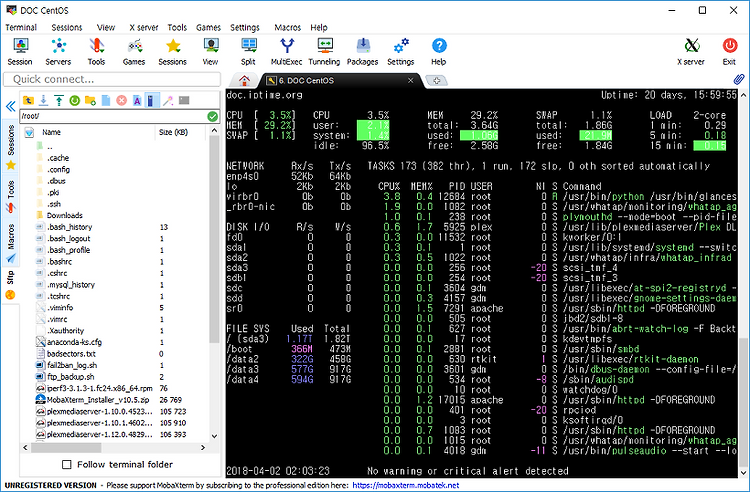The height and width of the screenshot is (492, 750).
Task: Close the '6. DOC CentOS' tab
Action: tap(410, 80)
